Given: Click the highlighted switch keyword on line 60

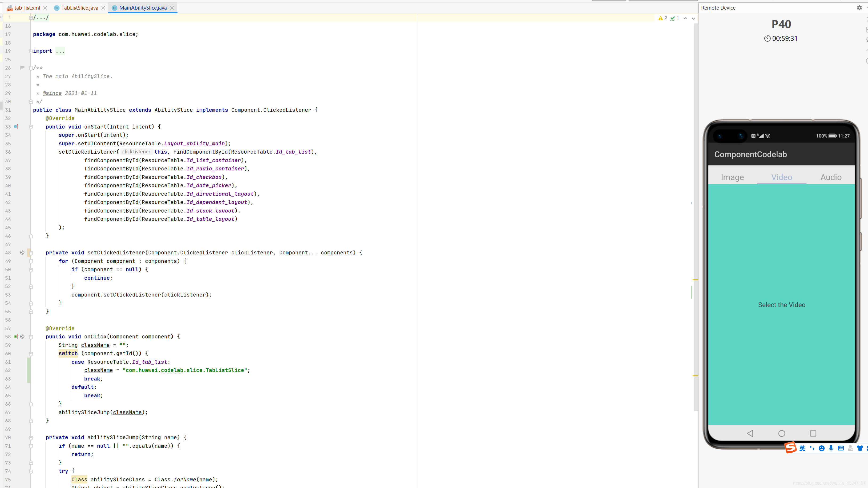Looking at the screenshot, I should (68, 353).
